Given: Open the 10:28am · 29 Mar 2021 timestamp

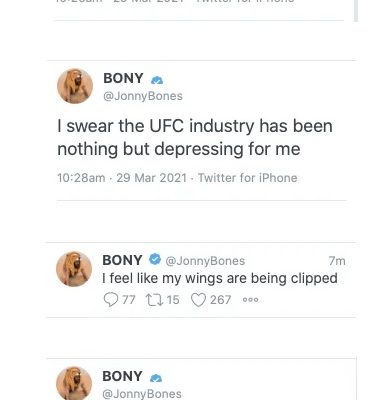Looking at the screenshot, I should point(122,178).
